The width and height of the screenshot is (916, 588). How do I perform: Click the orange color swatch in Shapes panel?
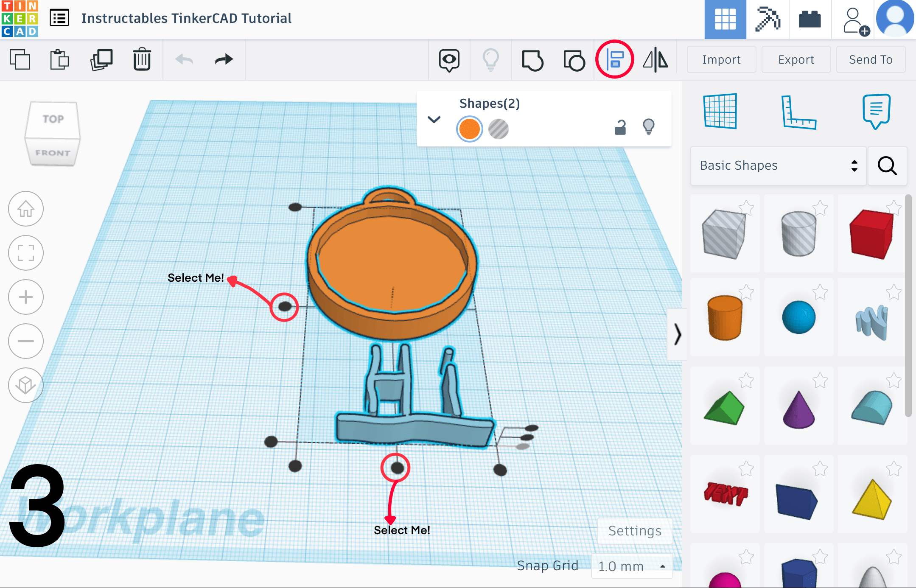click(468, 128)
